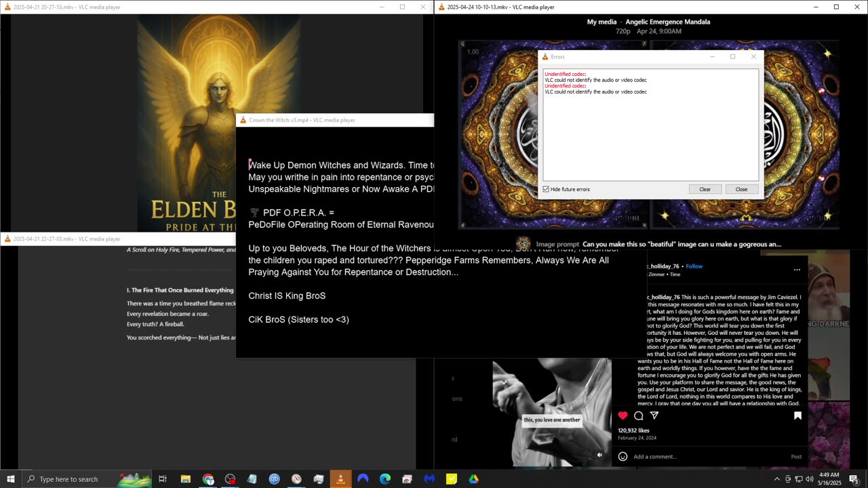Click the network tray icon
Image resolution: width=868 pixels, height=488 pixels.
[798, 479]
